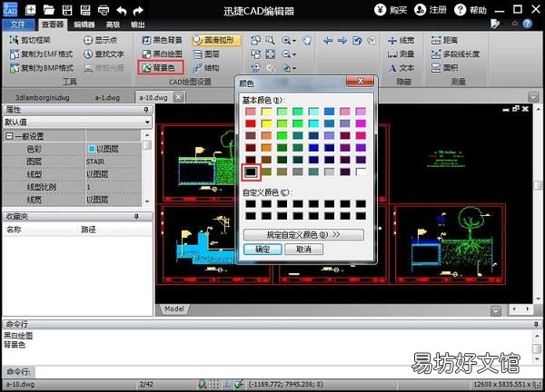Close the 颜色 dialog with red X

360,82
